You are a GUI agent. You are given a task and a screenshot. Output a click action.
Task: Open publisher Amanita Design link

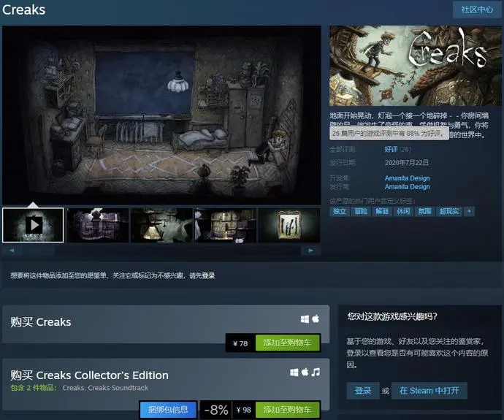coord(408,187)
